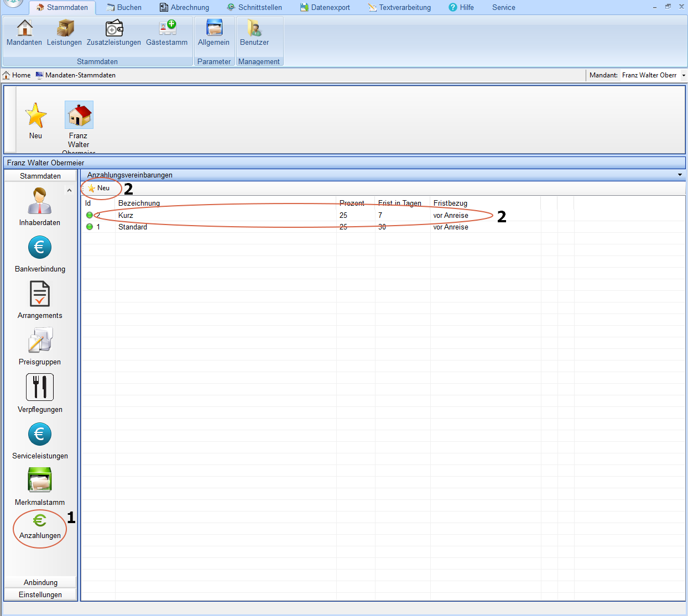Switch to the Buchen tab
This screenshot has width=688, height=616.
tap(124, 7)
